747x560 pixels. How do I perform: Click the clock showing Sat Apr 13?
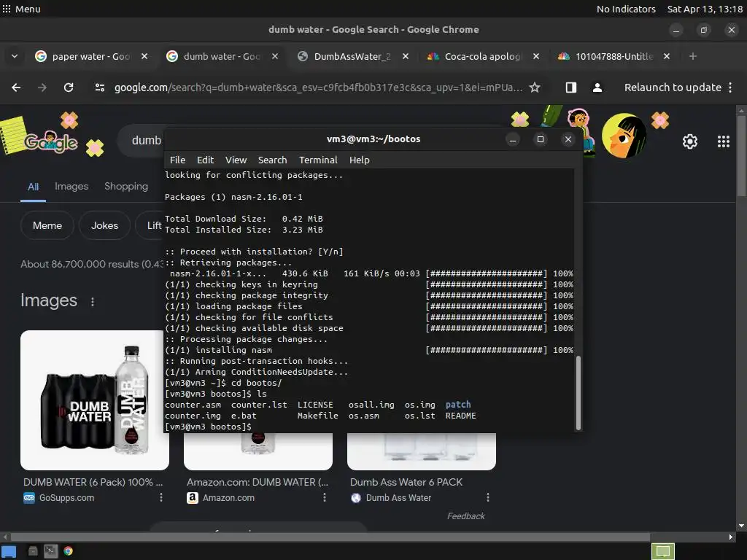coord(705,9)
